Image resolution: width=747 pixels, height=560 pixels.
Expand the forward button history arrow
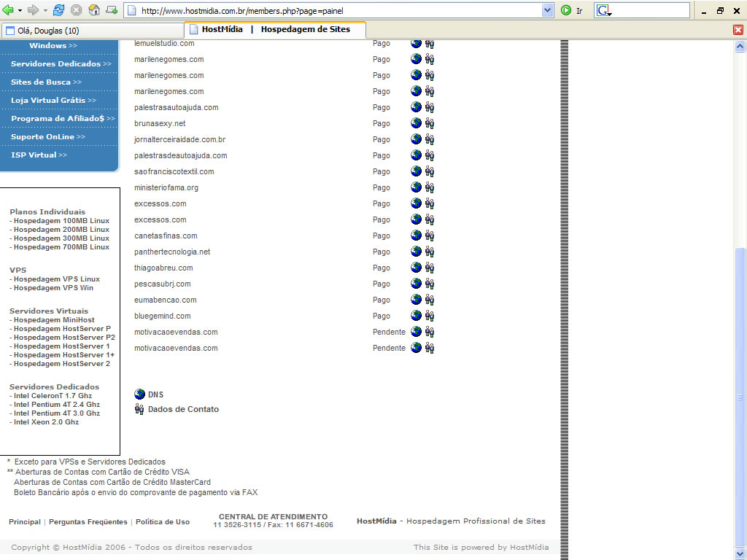pos(44,10)
